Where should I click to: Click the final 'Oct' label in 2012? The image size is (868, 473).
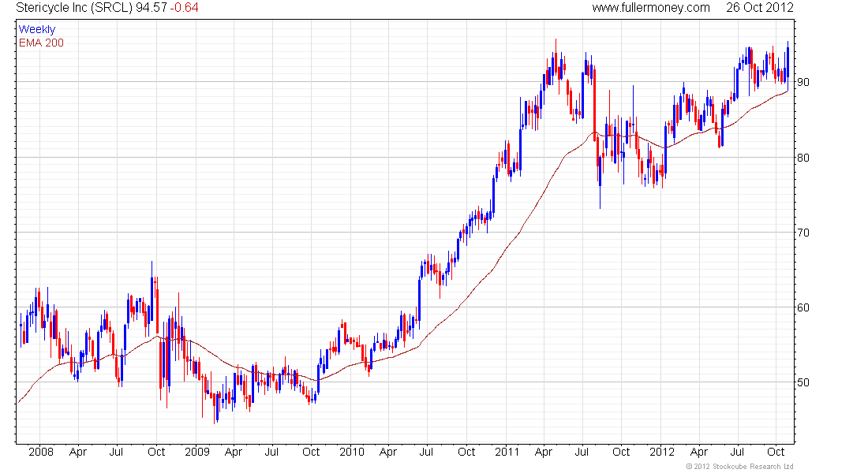pos(776,452)
